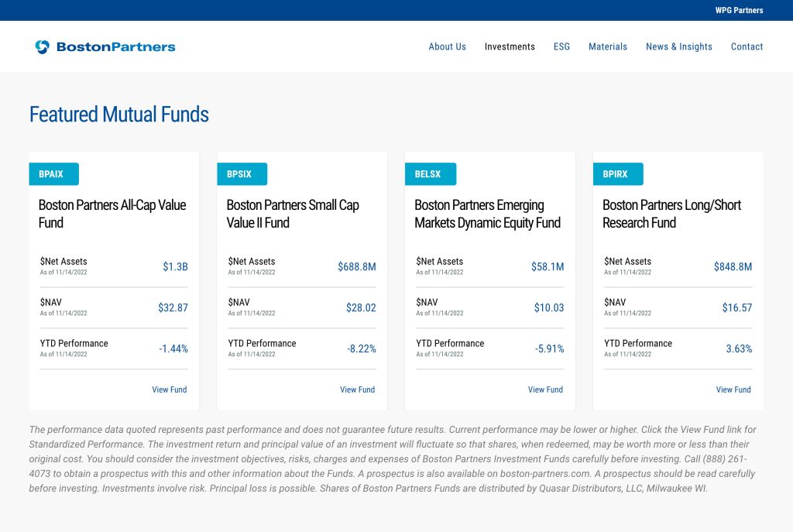
Task: Click YTD Performance label in BELSX card
Action: pyautogui.click(x=450, y=343)
